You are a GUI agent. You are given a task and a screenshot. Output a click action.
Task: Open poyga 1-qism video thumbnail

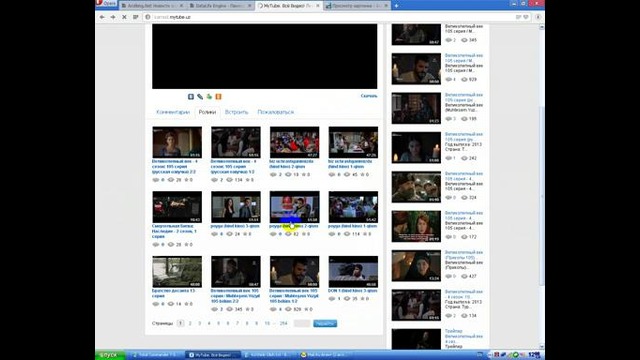(x=353, y=207)
